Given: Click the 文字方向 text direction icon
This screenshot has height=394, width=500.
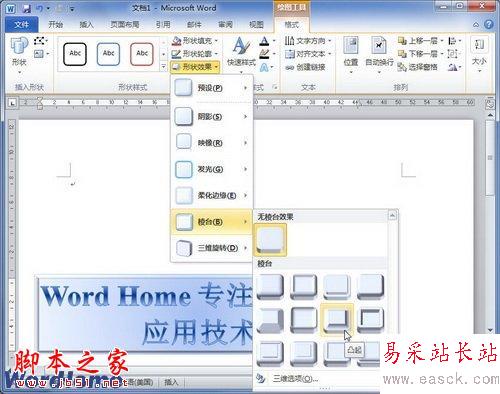Looking at the screenshot, I should tap(289, 41).
